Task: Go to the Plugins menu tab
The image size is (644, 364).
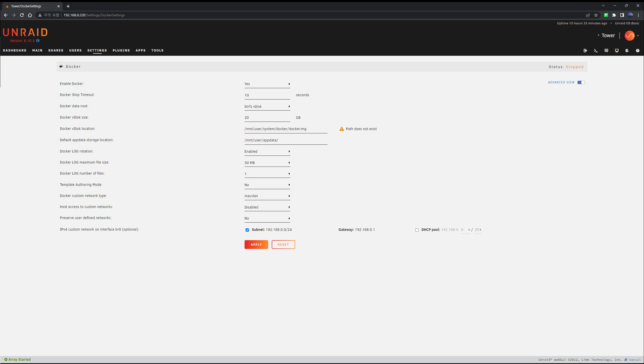Action: 121,50
